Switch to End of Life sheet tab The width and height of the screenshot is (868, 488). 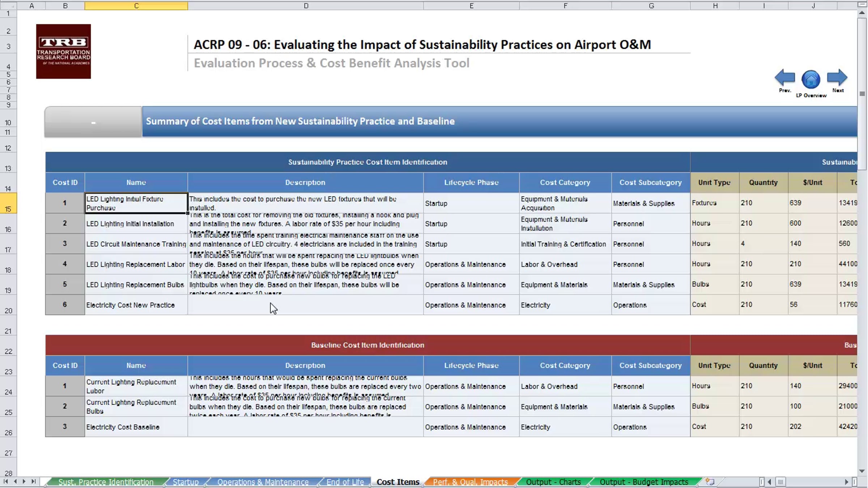pyautogui.click(x=345, y=482)
